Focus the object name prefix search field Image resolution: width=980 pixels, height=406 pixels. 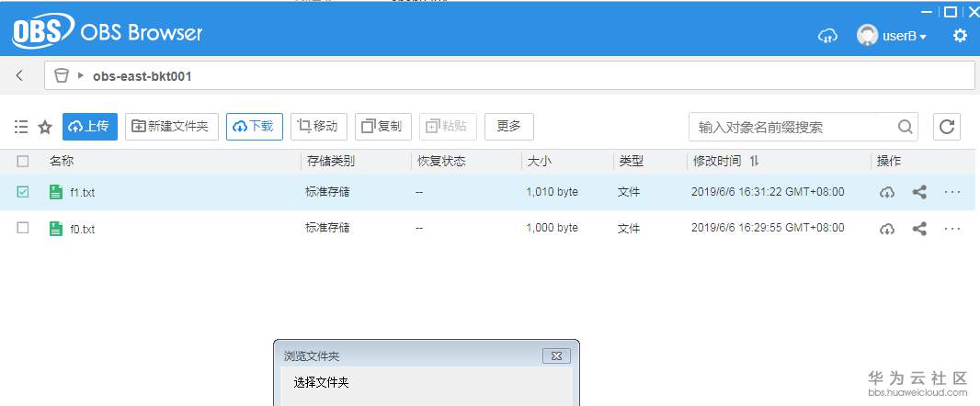[793, 128]
